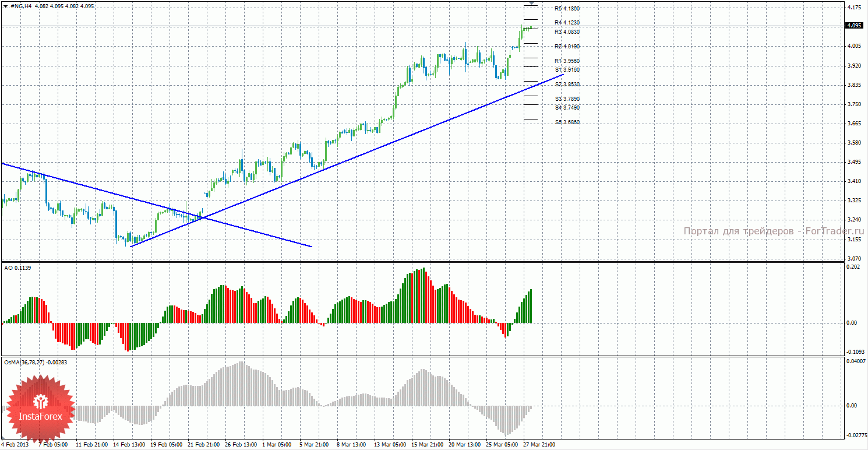Select the highlighted 4.095 current price label
The width and height of the screenshot is (868, 450).
pyautogui.click(x=854, y=26)
